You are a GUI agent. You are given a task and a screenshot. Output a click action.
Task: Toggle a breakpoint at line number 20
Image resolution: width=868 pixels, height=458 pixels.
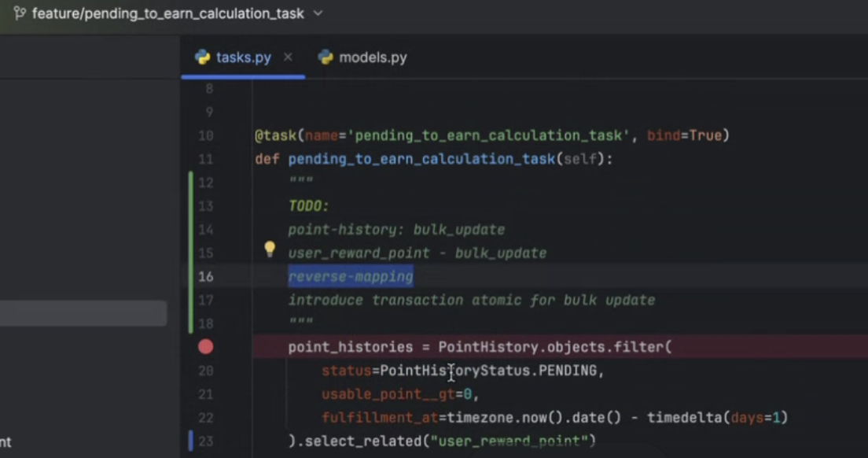coord(205,371)
